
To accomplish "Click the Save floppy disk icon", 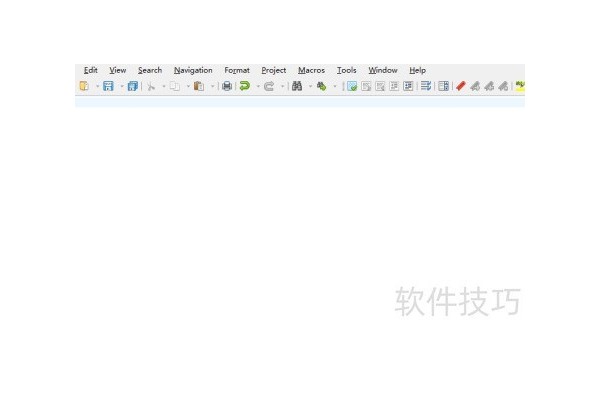I will (108, 86).
